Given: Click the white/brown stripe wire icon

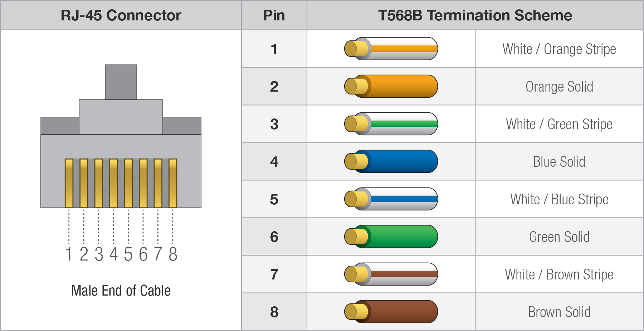Looking at the screenshot, I should point(391,274).
